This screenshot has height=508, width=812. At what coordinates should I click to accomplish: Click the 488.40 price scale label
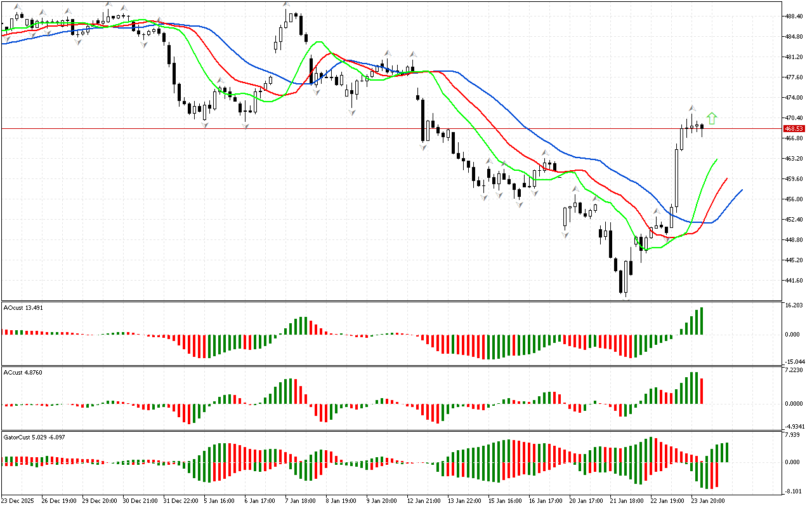pos(794,17)
